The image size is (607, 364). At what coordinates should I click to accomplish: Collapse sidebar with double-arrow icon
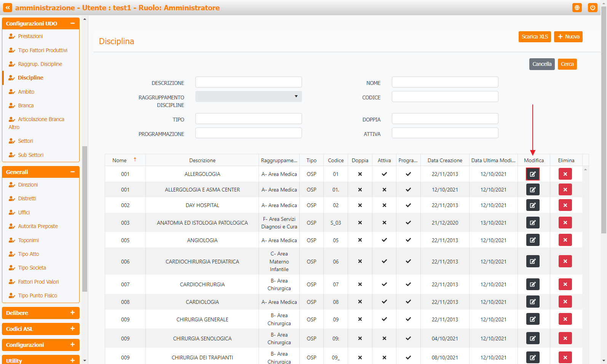8,8
